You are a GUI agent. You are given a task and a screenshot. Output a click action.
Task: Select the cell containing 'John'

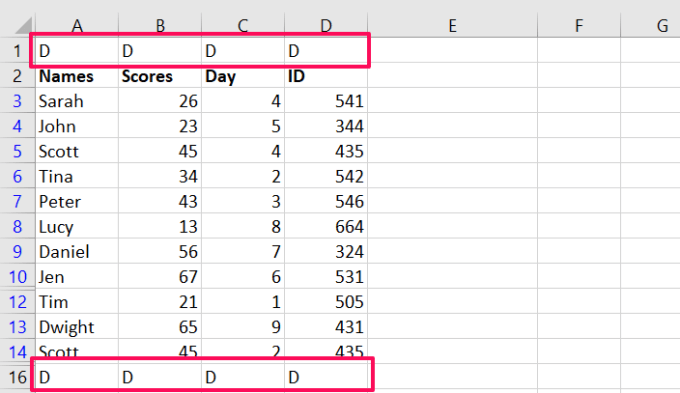(77, 126)
